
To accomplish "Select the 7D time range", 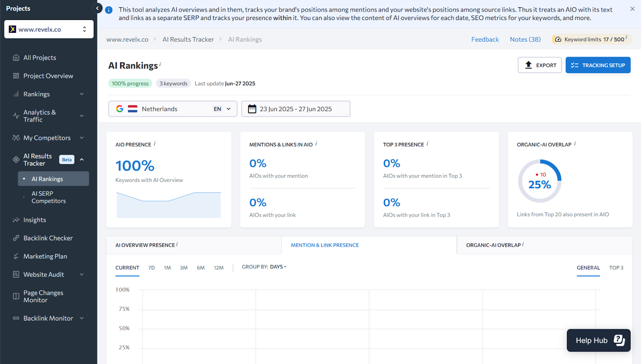I will (x=151, y=268).
